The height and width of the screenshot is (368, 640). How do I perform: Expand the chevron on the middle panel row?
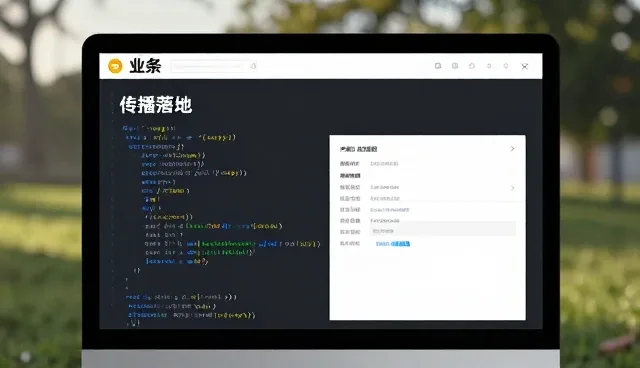click(512, 188)
